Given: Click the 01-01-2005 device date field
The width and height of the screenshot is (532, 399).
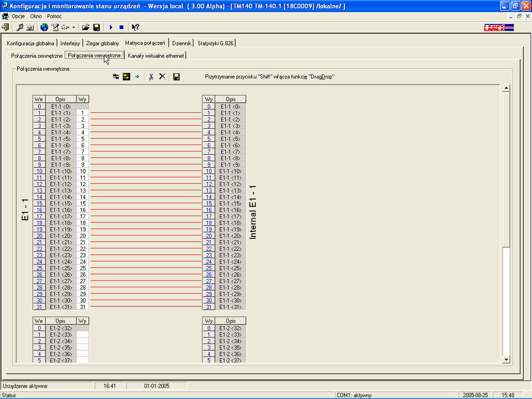Looking at the screenshot, I should [x=156, y=386].
